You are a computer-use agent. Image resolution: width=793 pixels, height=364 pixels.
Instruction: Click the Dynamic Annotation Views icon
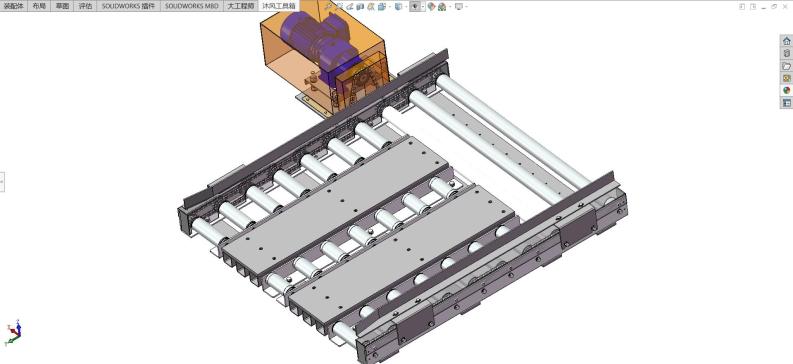(371, 7)
